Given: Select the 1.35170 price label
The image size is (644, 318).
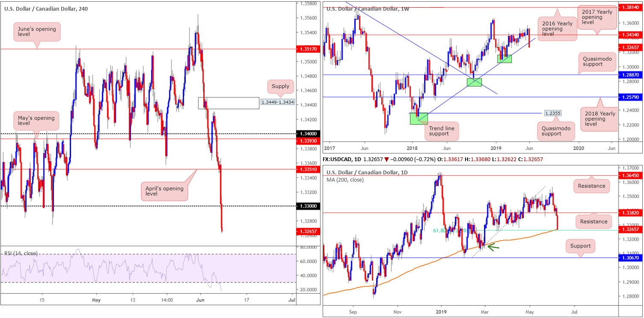Looking at the screenshot, I should (308, 49).
